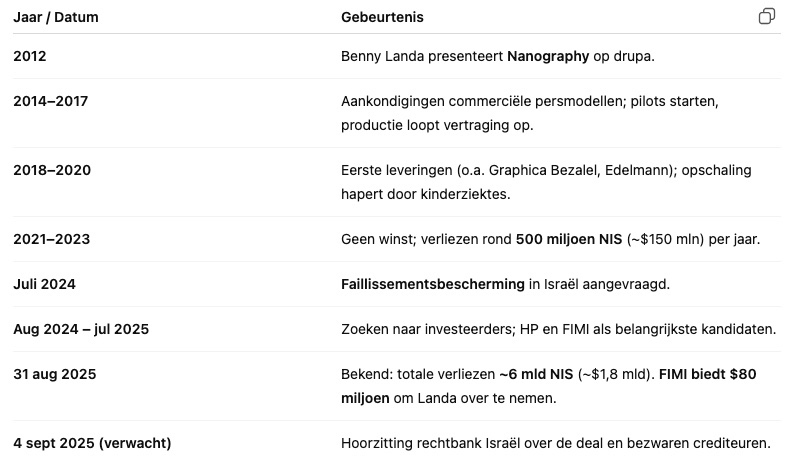Select the '31 aug 2025' date cell
Image resolution: width=797 pixels, height=471 pixels.
[x=54, y=374]
